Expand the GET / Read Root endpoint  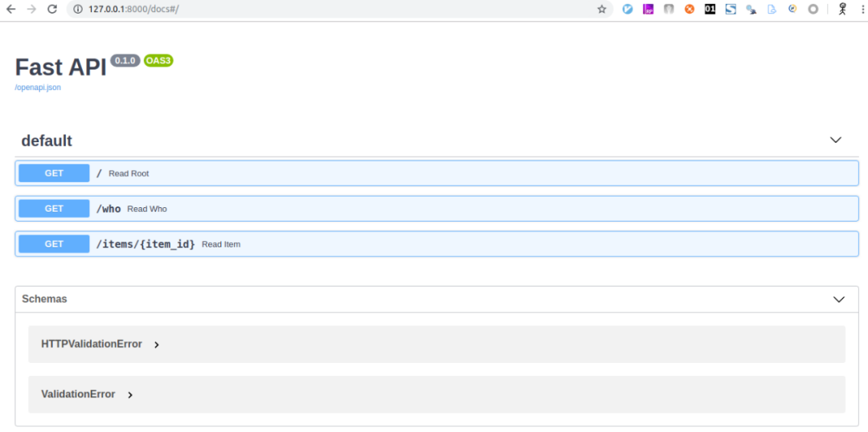pos(436,173)
